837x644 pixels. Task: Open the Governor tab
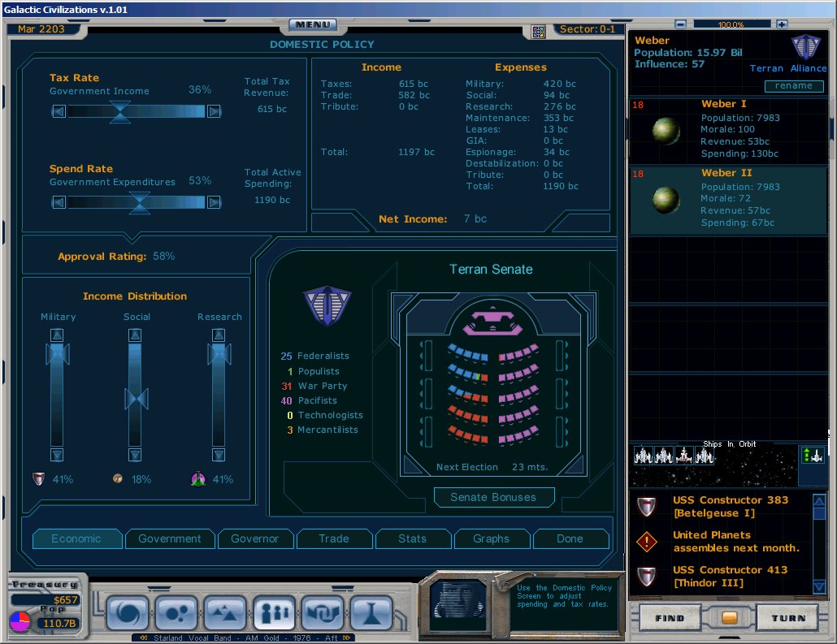pyautogui.click(x=254, y=539)
